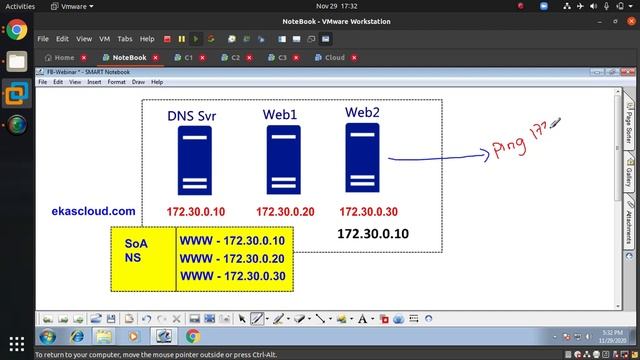Click the Open File icon in Notebook toolbar
Screen dimensions: 640x360
(96, 319)
